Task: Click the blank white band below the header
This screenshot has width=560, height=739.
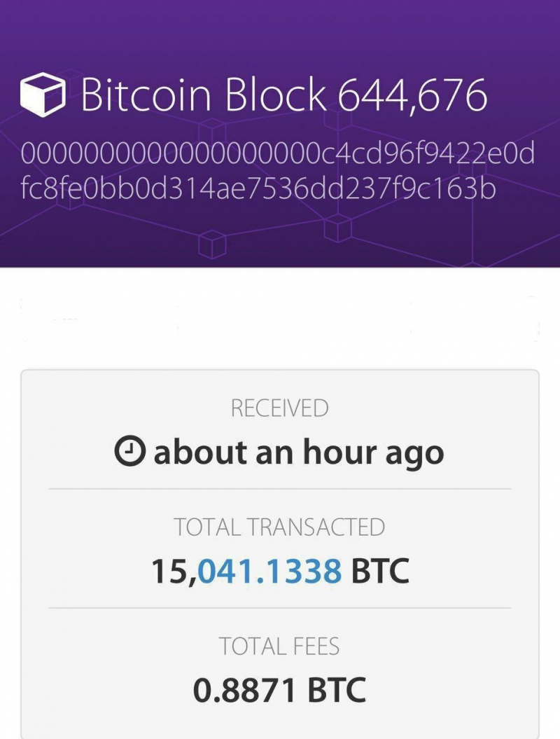Action: click(x=279, y=315)
